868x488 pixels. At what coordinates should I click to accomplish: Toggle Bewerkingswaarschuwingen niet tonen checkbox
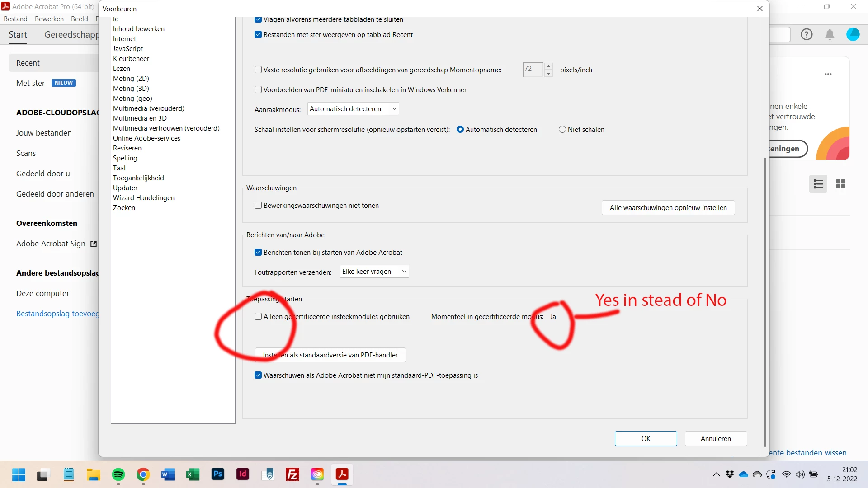click(258, 206)
